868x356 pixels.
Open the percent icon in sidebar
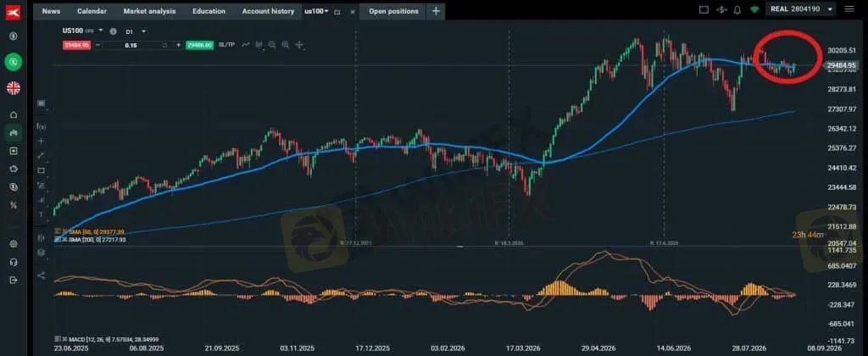(x=14, y=205)
